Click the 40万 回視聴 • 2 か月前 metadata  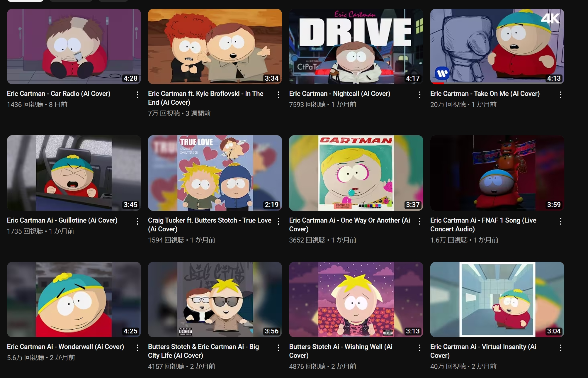coord(463,367)
